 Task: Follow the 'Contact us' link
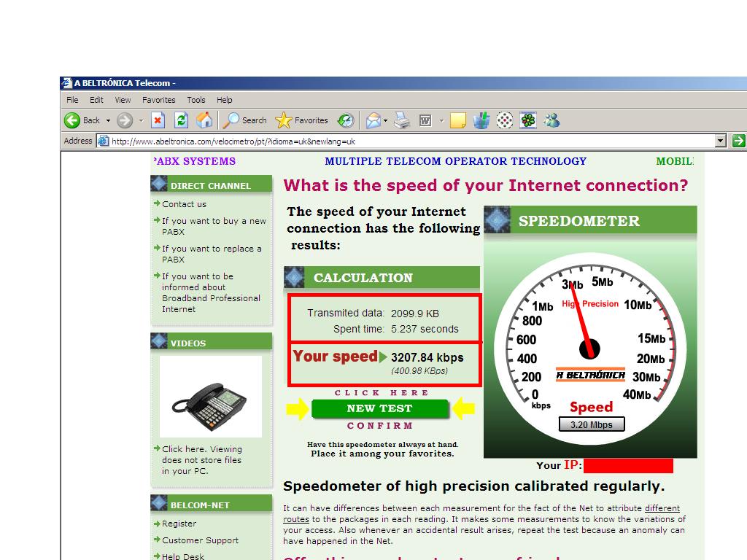pos(184,204)
